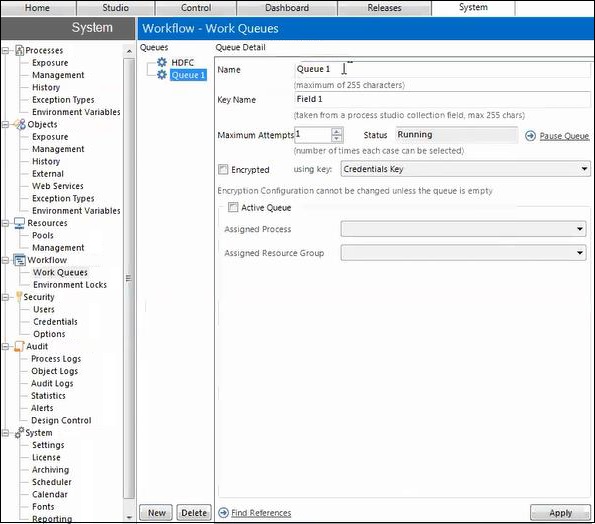Viewport: 595px width, 524px height.
Task: Open the Find References link
Action: pyautogui.click(x=261, y=513)
